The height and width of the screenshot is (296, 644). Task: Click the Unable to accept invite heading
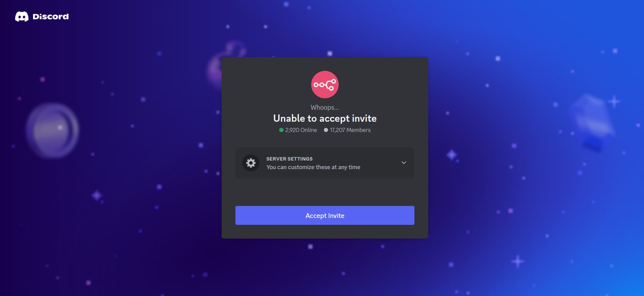pyautogui.click(x=325, y=118)
